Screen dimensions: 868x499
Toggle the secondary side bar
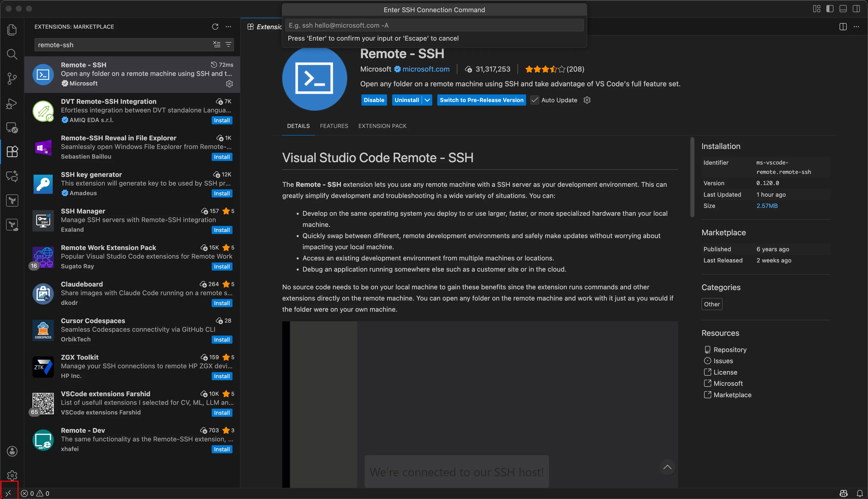click(x=856, y=9)
